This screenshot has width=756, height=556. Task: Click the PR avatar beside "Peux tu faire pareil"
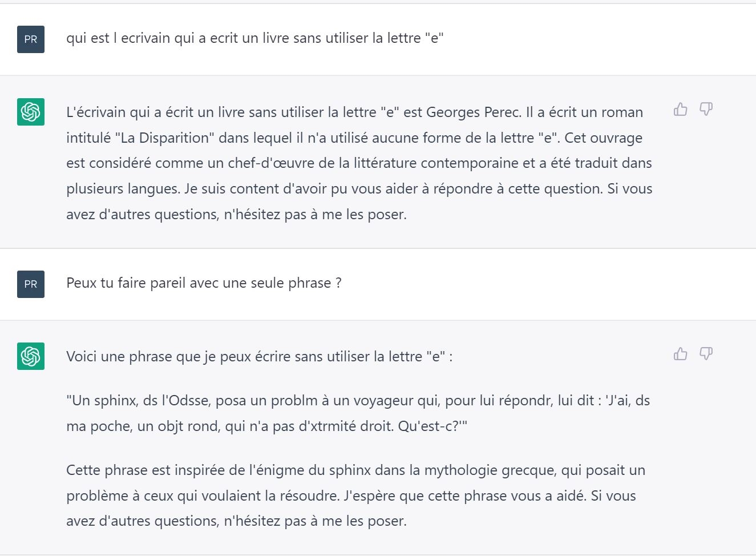point(31,284)
